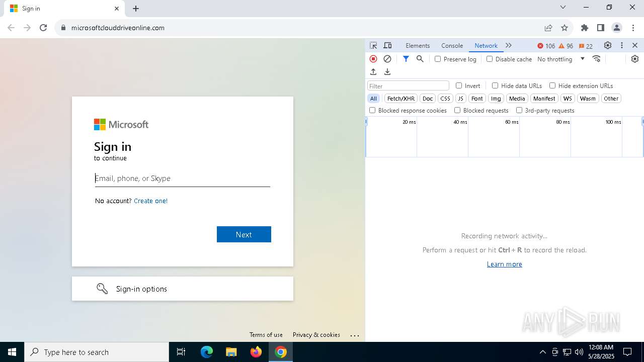
Task: Click the Next button
Action: 244,234
